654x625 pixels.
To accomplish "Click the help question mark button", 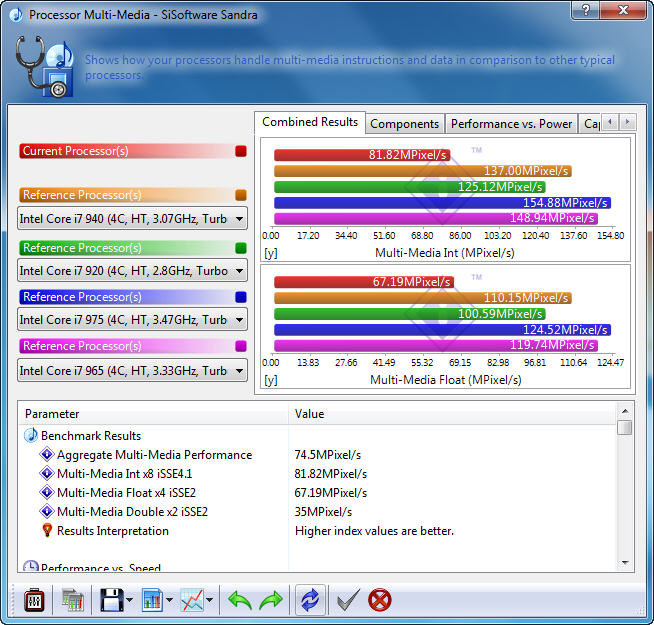I will [586, 10].
